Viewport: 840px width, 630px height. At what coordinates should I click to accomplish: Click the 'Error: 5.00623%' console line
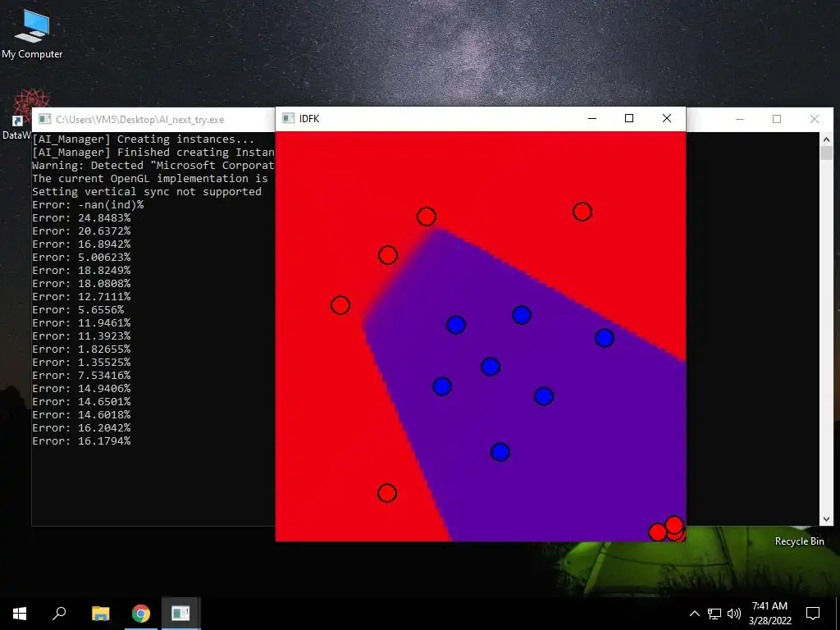[81, 257]
